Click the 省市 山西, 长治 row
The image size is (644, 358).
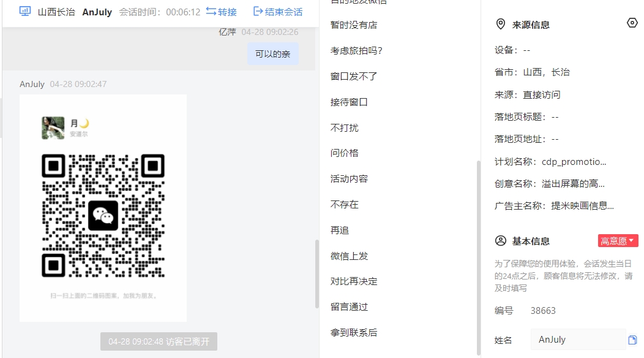tap(533, 72)
